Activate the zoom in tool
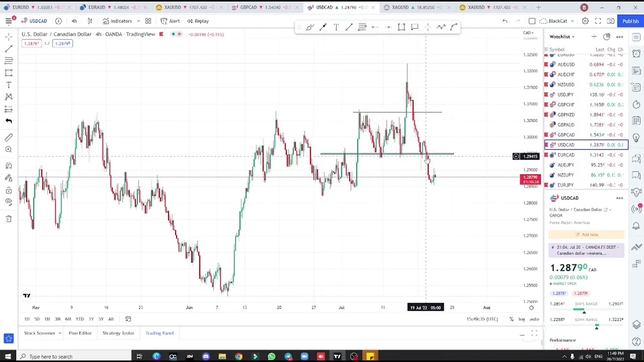 coord(9,150)
